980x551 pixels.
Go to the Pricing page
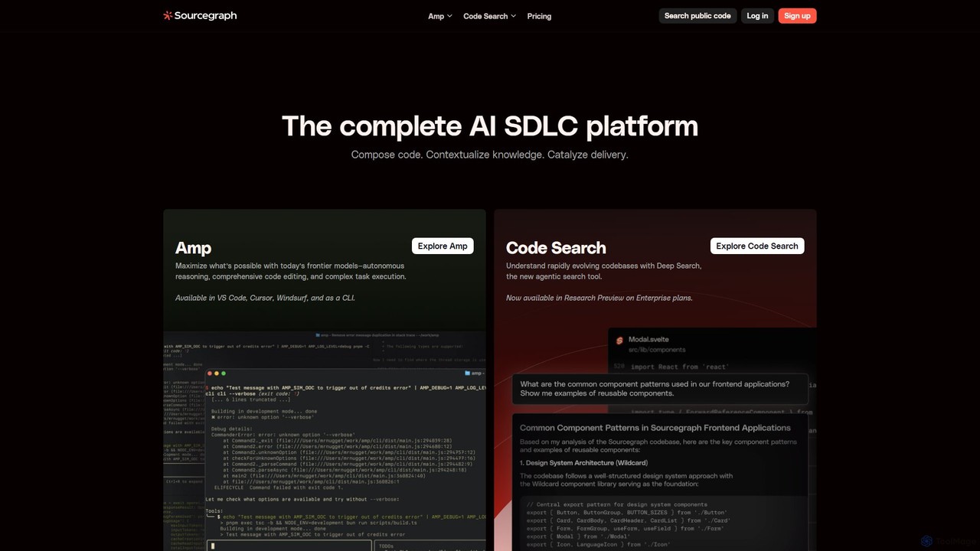coord(539,16)
